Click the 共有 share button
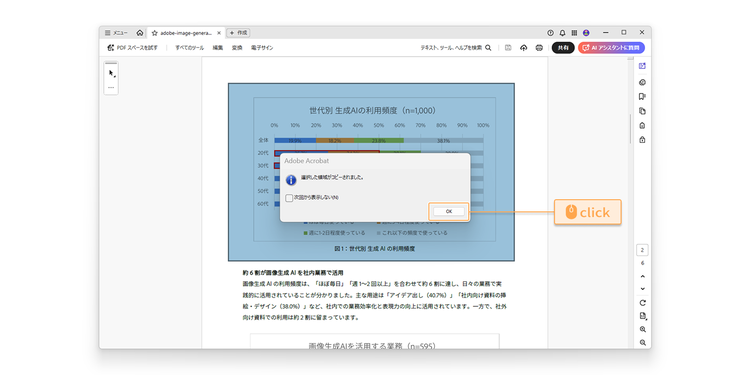 coord(563,47)
